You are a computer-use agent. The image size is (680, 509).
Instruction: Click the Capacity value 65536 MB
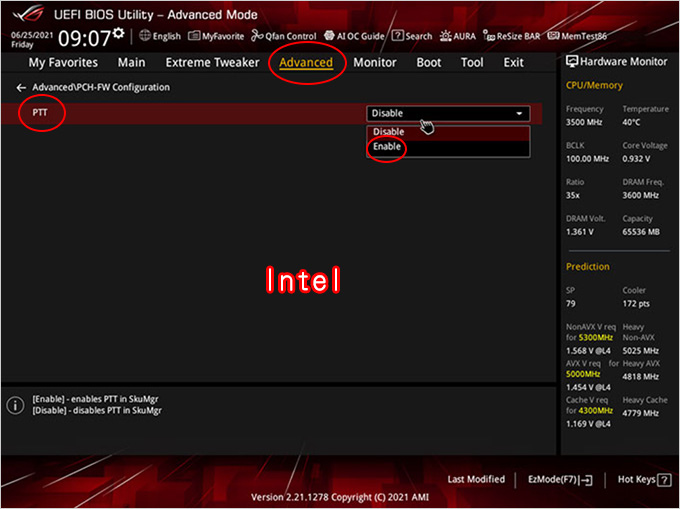point(641,232)
